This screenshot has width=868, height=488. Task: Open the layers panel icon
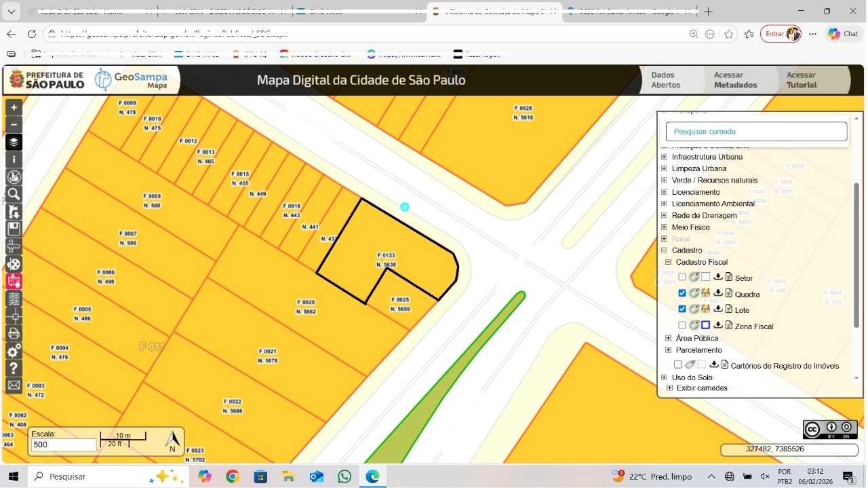click(14, 143)
